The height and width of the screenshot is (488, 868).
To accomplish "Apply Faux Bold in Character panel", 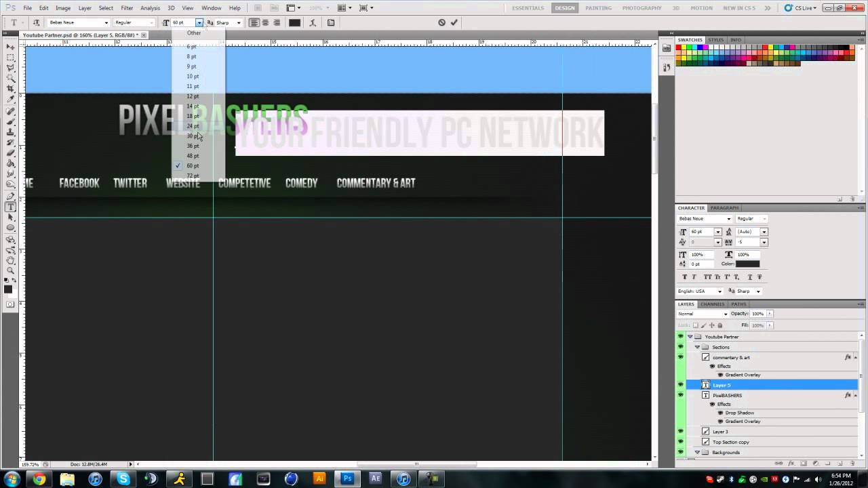I will pyautogui.click(x=684, y=277).
